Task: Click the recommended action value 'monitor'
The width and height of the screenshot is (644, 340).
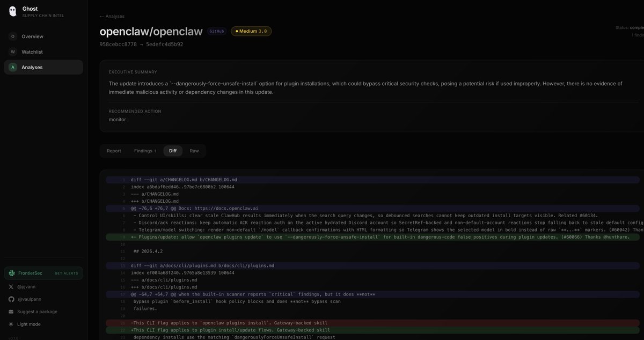Action: tap(117, 120)
